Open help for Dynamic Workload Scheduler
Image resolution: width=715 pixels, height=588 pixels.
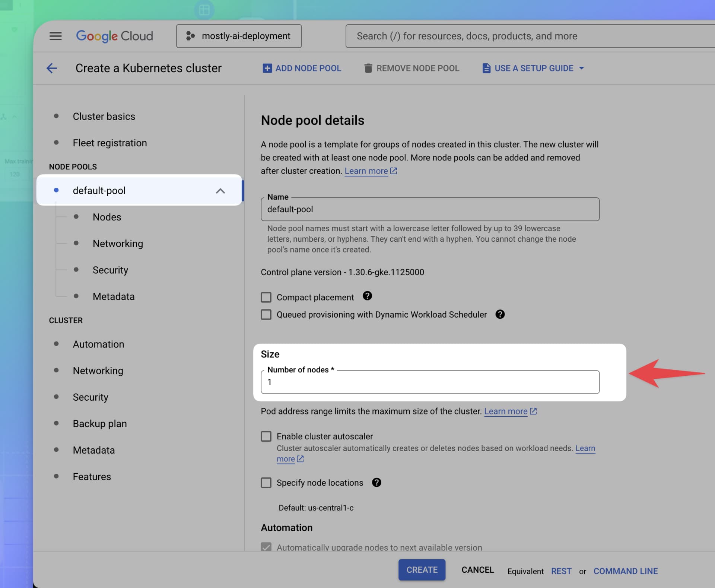pos(500,314)
